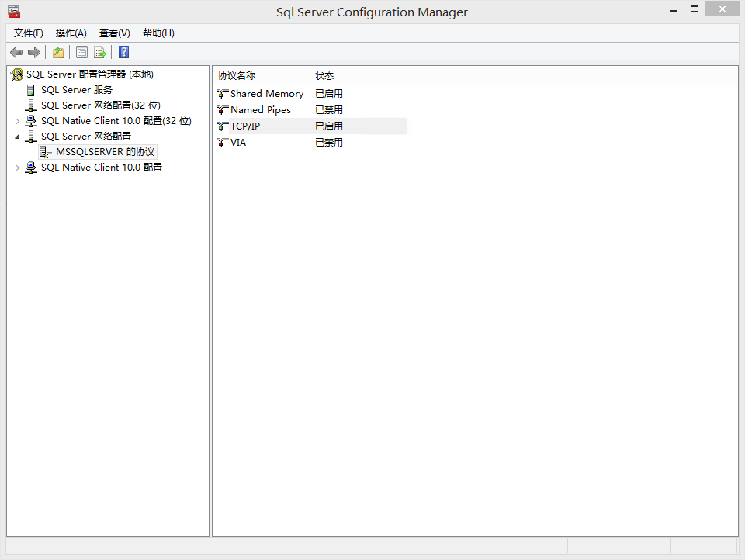Viewport: 745px width, 560px height.
Task: Open the 帮助(H) menu
Action: coord(158,33)
